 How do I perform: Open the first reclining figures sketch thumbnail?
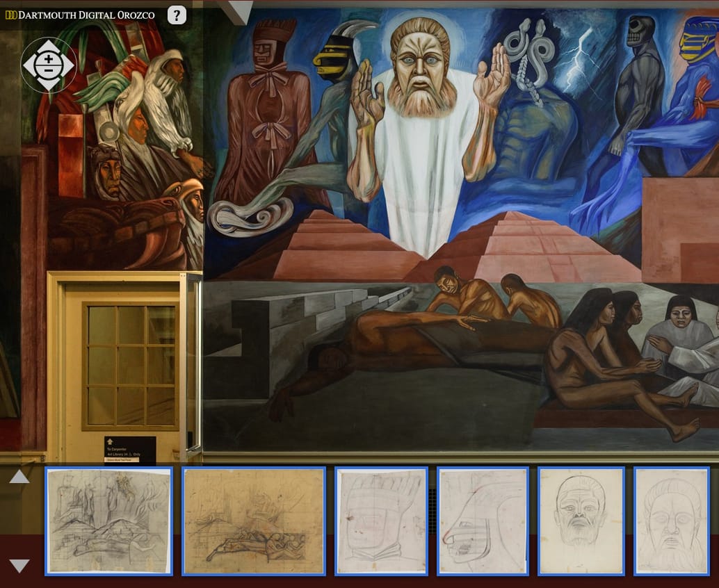point(108,521)
